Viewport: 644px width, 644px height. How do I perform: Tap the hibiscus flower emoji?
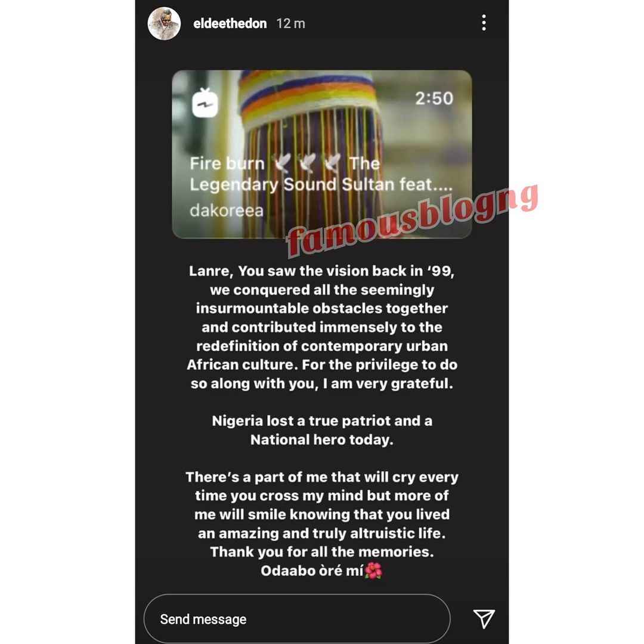pos(373,571)
